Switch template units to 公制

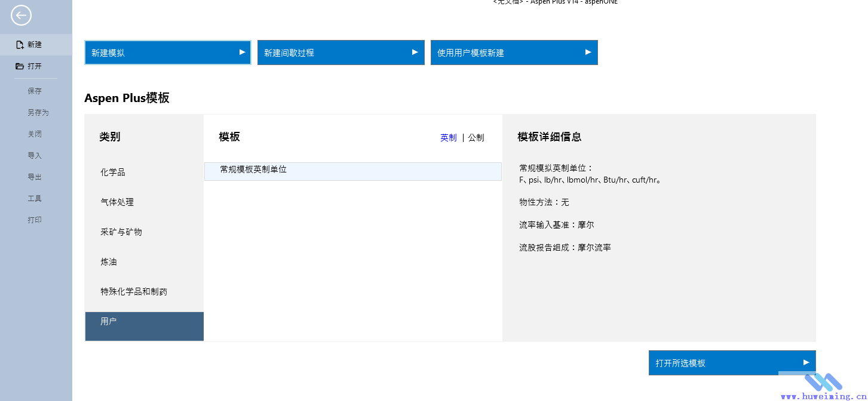pos(476,138)
